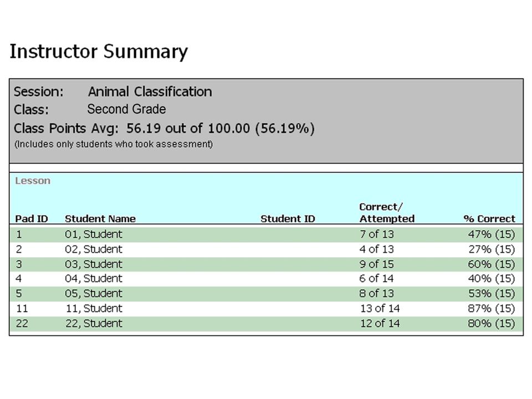This screenshot has height=399, width=532.
Task: Click the Lesson section label
Action: (x=33, y=181)
